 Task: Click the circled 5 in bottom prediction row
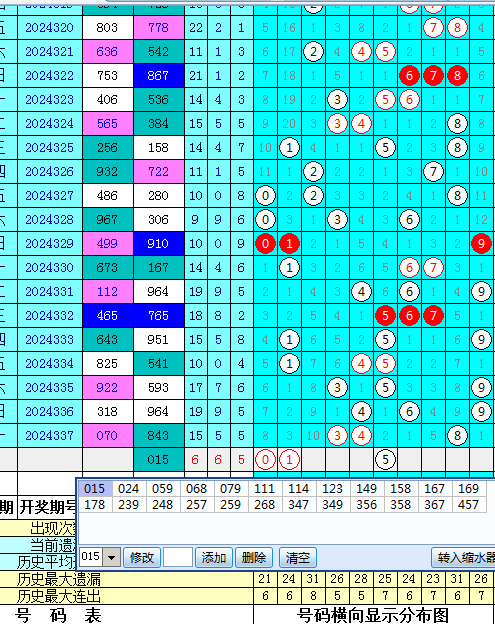pos(385,460)
